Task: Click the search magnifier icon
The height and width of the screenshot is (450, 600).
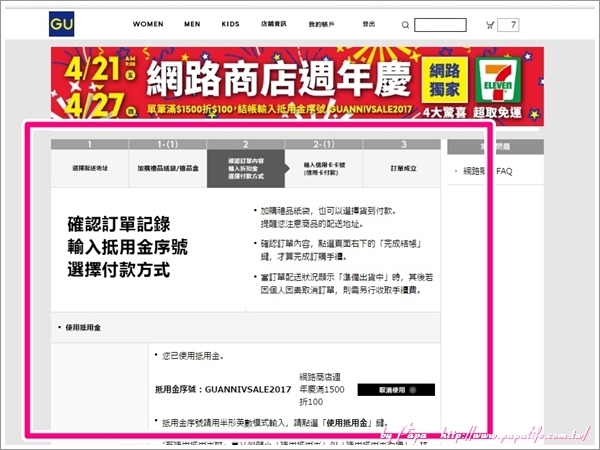Action: click(405, 25)
